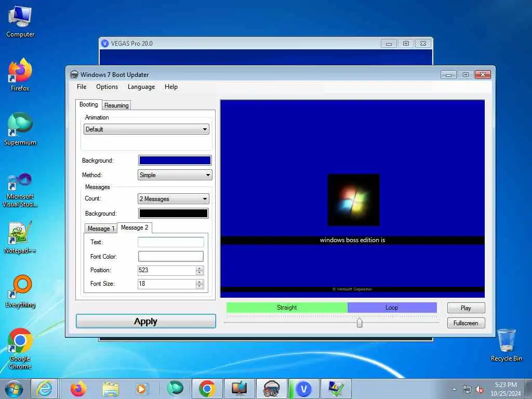Pick the blue boot Background color
Screen dimensions: 532x399
click(175, 160)
